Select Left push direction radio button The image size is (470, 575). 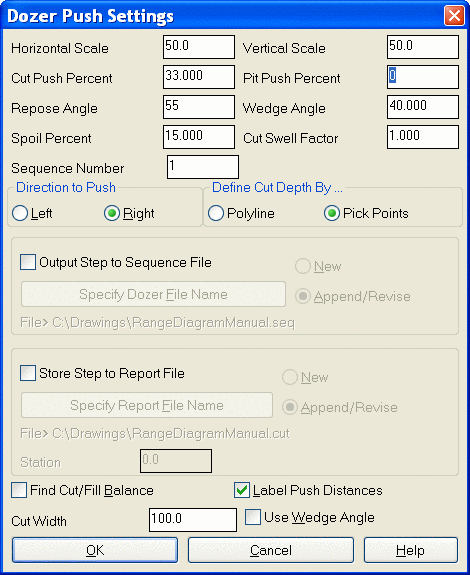[20, 213]
